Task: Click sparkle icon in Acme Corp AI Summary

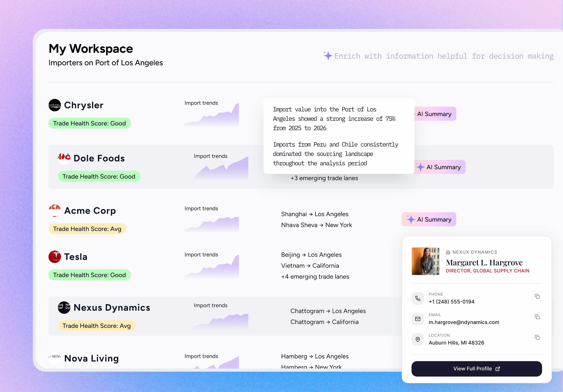Action: click(x=411, y=219)
